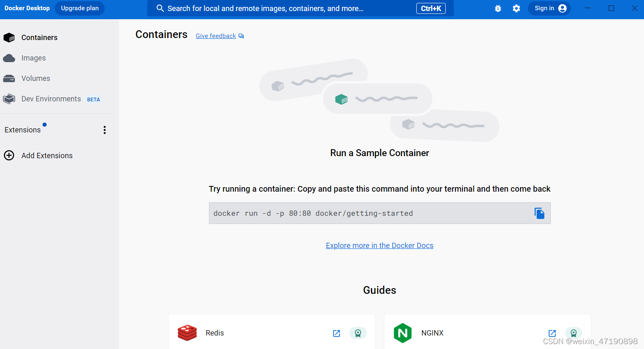This screenshot has height=349, width=644.
Task: Click the Redis logo icon
Action: coord(187,333)
